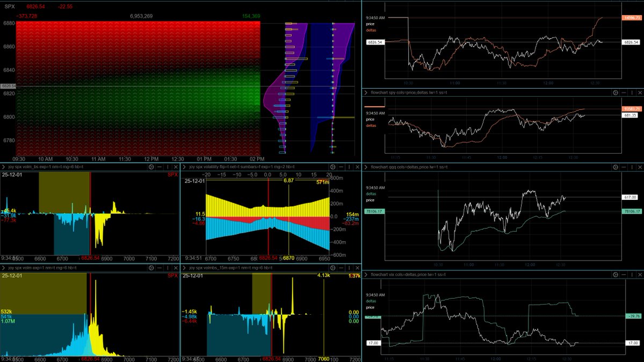This screenshot has width=644, height=362.
Task: Click the 'flowchart qqq cols=deltas,price' command field
Action: [409, 167]
